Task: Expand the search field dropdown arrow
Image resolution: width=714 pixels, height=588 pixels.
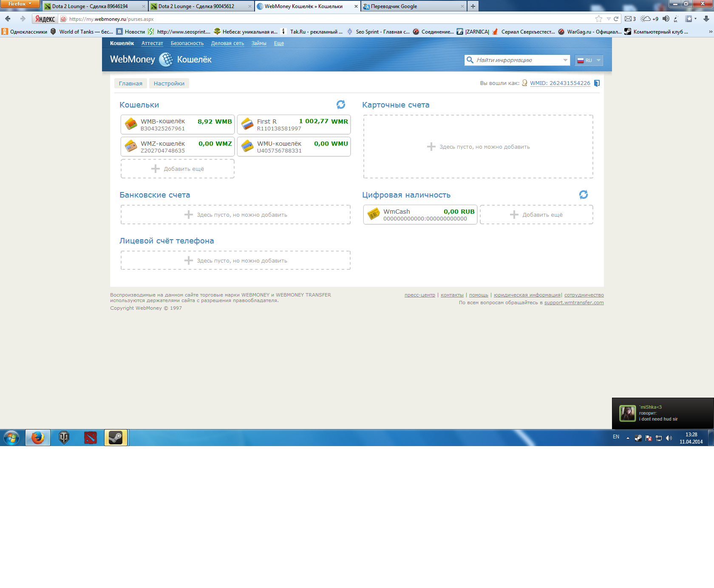Action: point(565,60)
